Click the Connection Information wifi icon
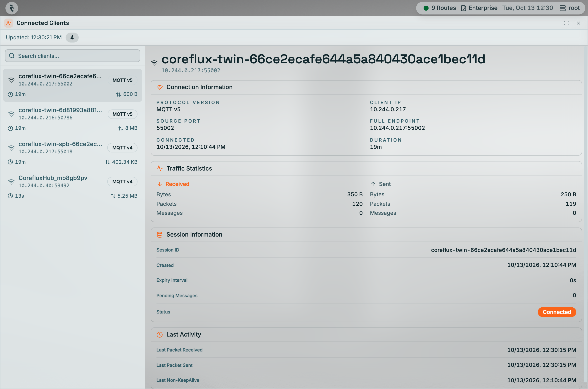 pyautogui.click(x=159, y=87)
